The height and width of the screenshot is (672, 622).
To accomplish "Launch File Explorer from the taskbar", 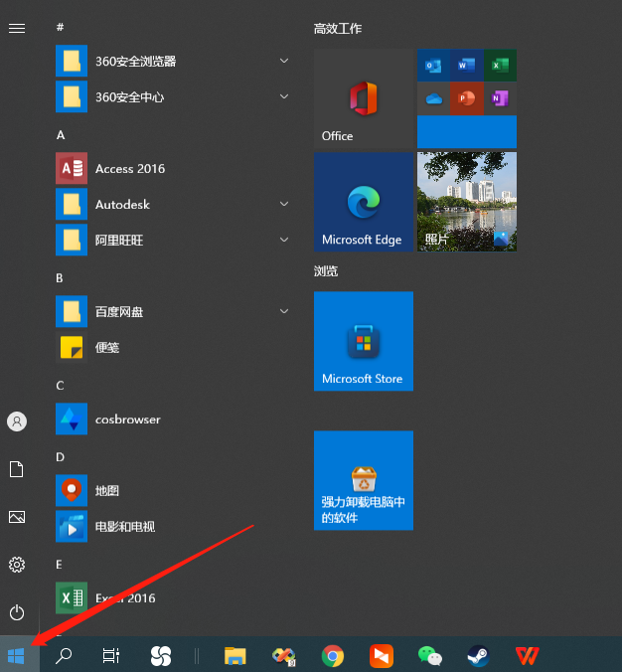I will (x=235, y=656).
